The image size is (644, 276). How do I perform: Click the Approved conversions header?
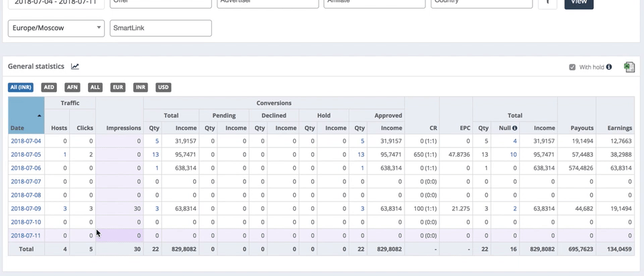388,116
